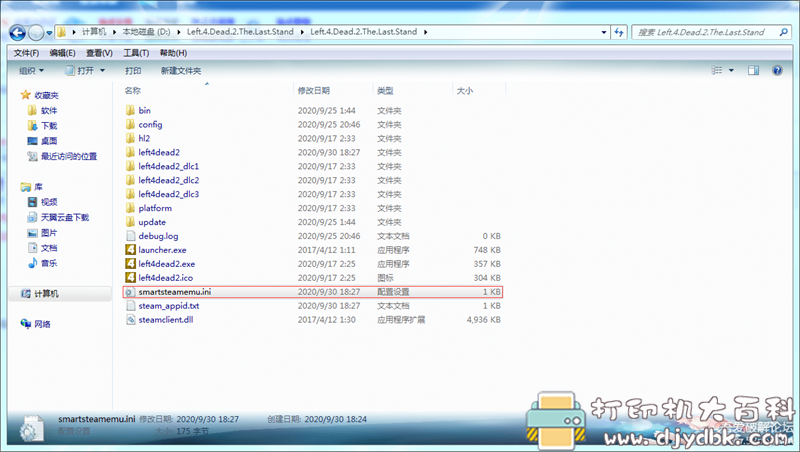The height and width of the screenshot is (452, 800).
Task: Select 网络 in the navigation pane
Action: tap(42, 324)
